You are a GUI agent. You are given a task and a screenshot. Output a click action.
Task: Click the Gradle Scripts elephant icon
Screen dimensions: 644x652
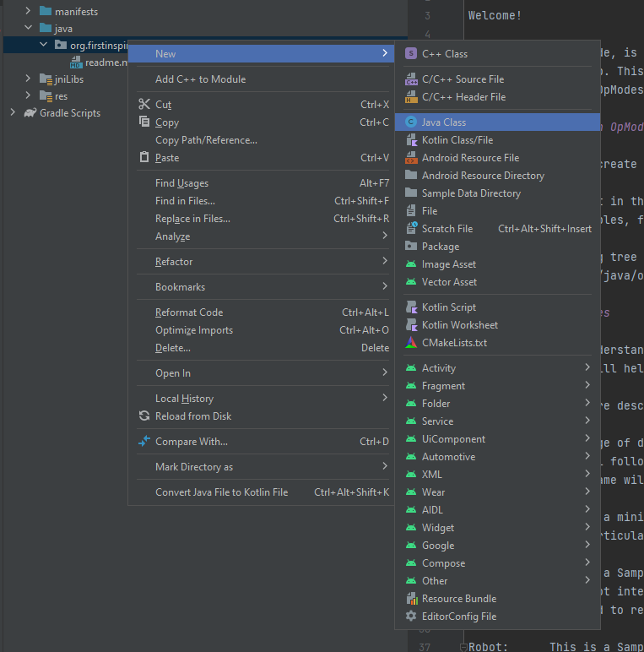(30, 112)
